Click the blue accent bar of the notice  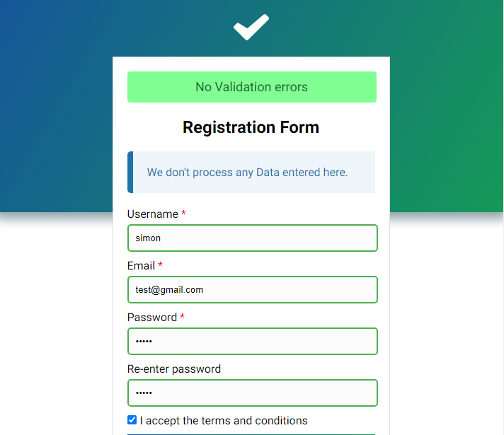(x=130, y=172)
